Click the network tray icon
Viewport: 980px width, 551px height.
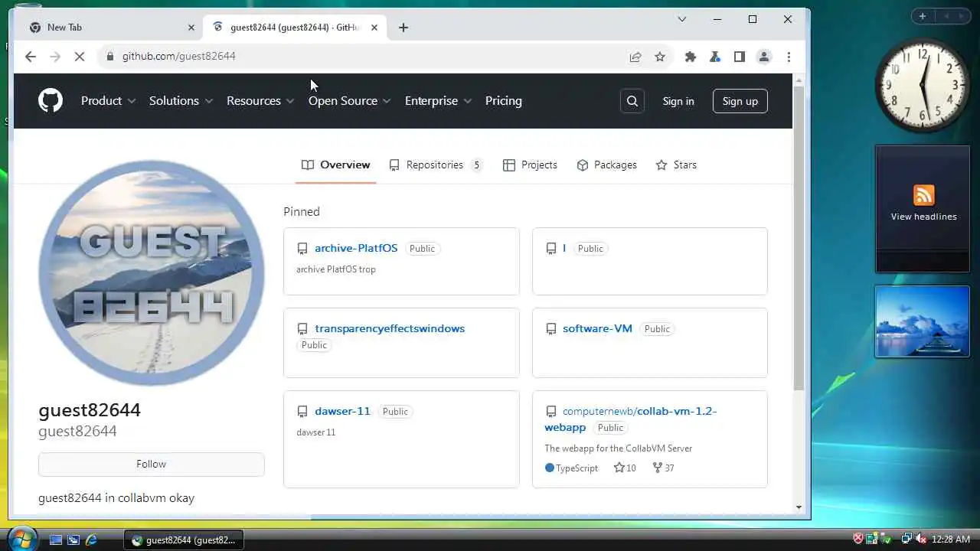(906, 540)
